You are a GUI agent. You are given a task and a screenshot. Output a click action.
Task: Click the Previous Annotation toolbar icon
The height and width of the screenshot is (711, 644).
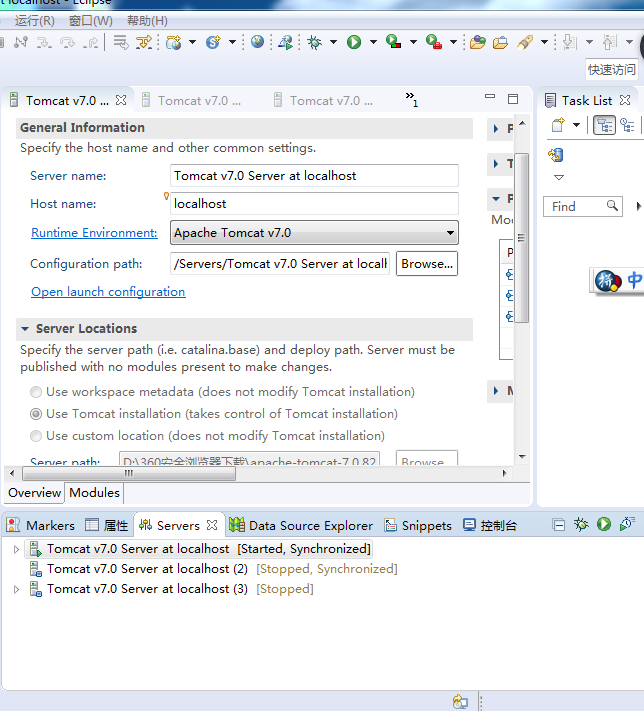610,42
